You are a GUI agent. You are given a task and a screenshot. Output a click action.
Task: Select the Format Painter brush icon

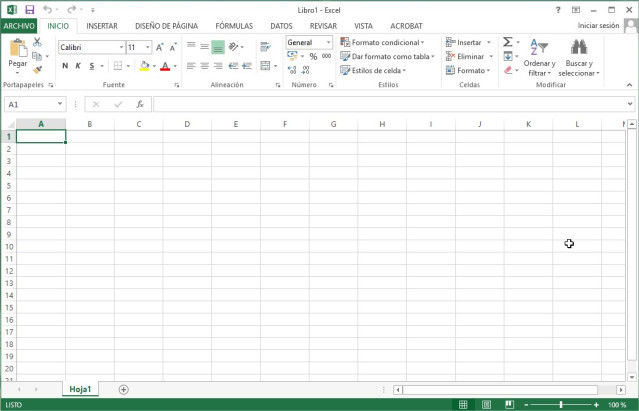tap(38, 70)
